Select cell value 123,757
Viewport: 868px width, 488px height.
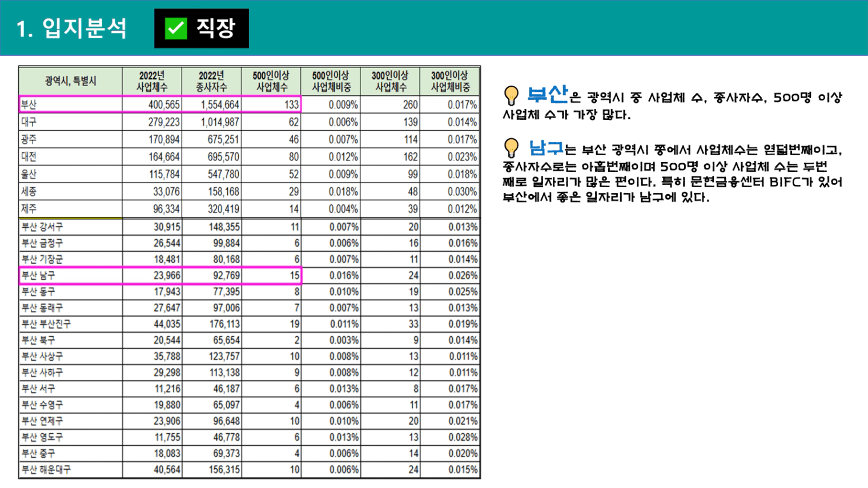click(x=224, y=357)
